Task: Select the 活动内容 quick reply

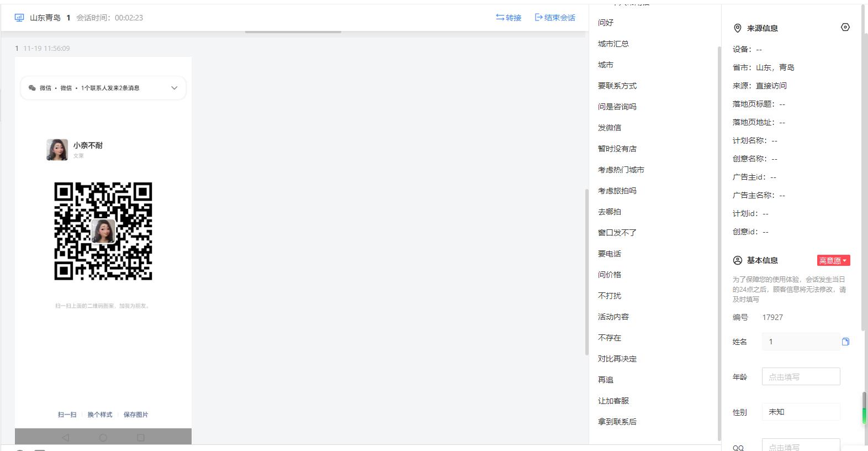Action: pos(613,317)
